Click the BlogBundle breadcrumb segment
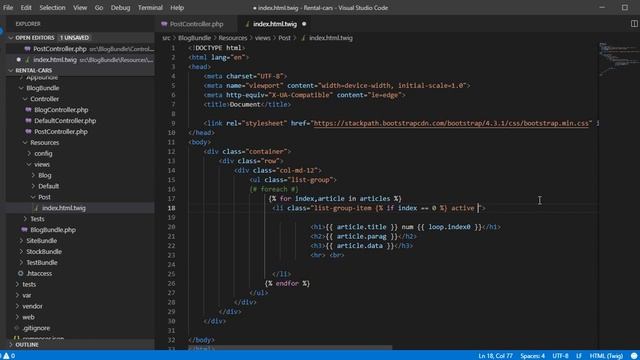This screenshot has width=640, height=360. (x=195, y=38)
